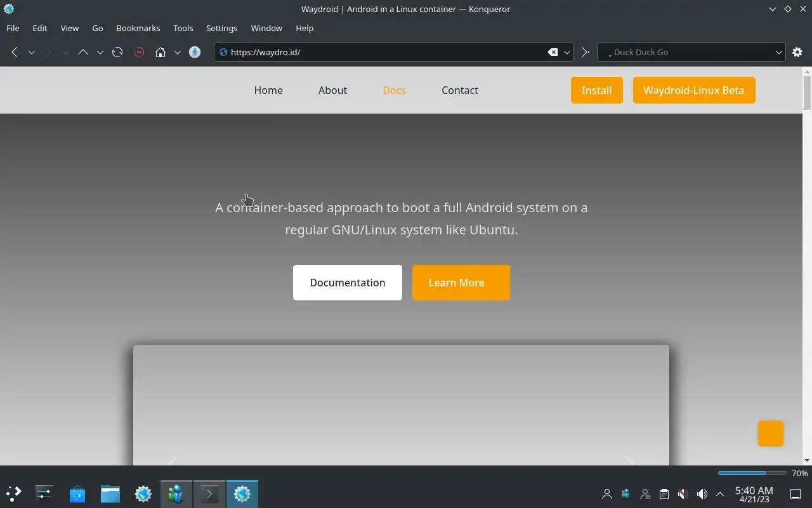
Task: Open the Tools menu
Action: tap(183, 28)
